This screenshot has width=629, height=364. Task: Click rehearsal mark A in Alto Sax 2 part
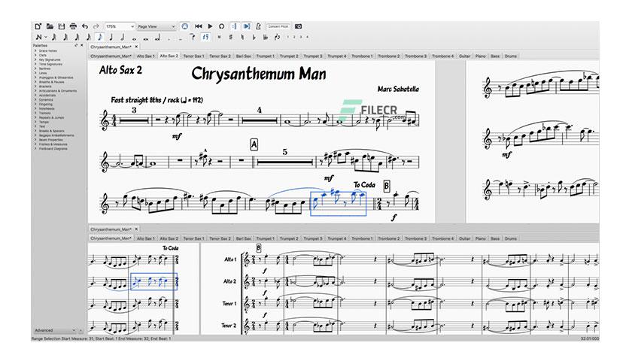point(254,144)
